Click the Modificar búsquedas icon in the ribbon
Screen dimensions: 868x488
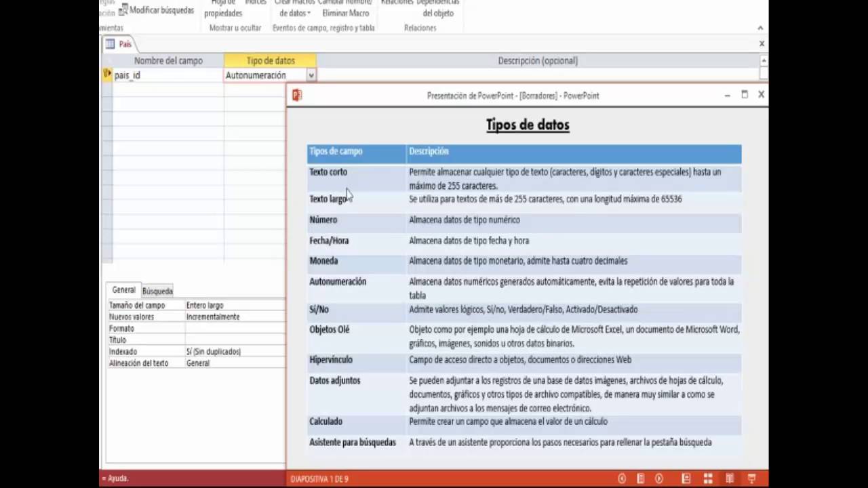123,9
